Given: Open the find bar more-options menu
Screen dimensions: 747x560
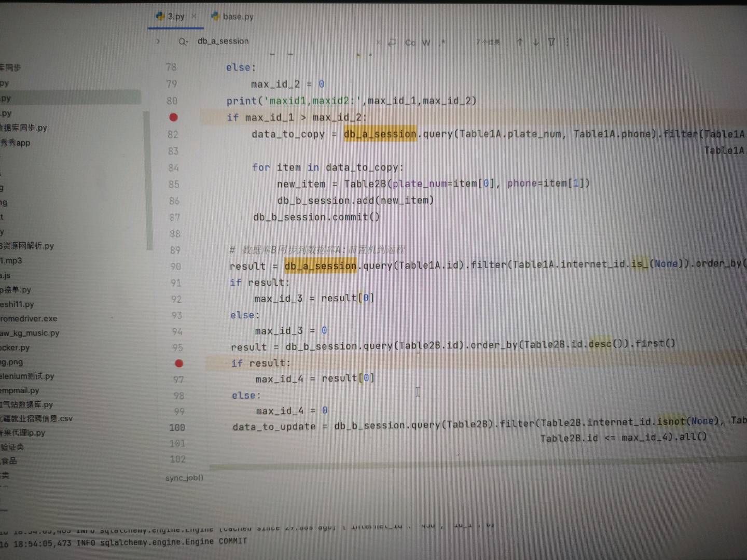Looking at the screenshot, I should coord(567,42).
